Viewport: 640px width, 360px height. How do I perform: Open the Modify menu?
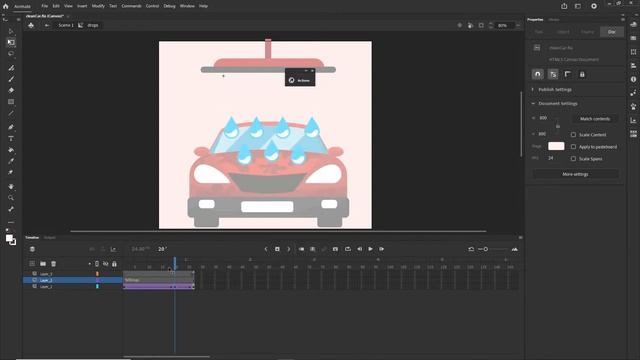(x=98, y=6)
